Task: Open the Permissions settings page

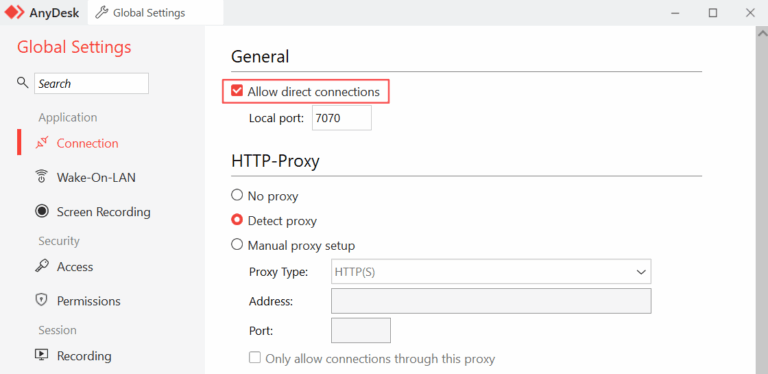Action: pyautogui.click(x=88, y=300)
